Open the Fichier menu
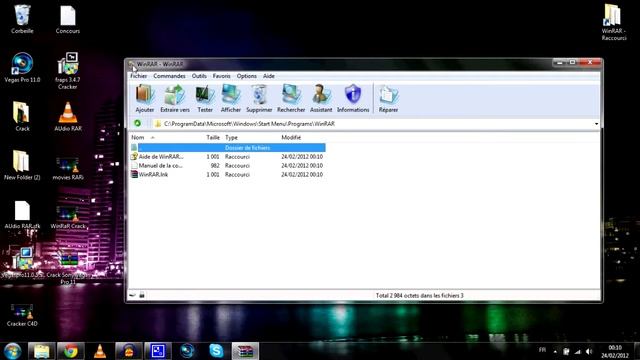The height and width of the screenshot is (360, 640). 138,76
